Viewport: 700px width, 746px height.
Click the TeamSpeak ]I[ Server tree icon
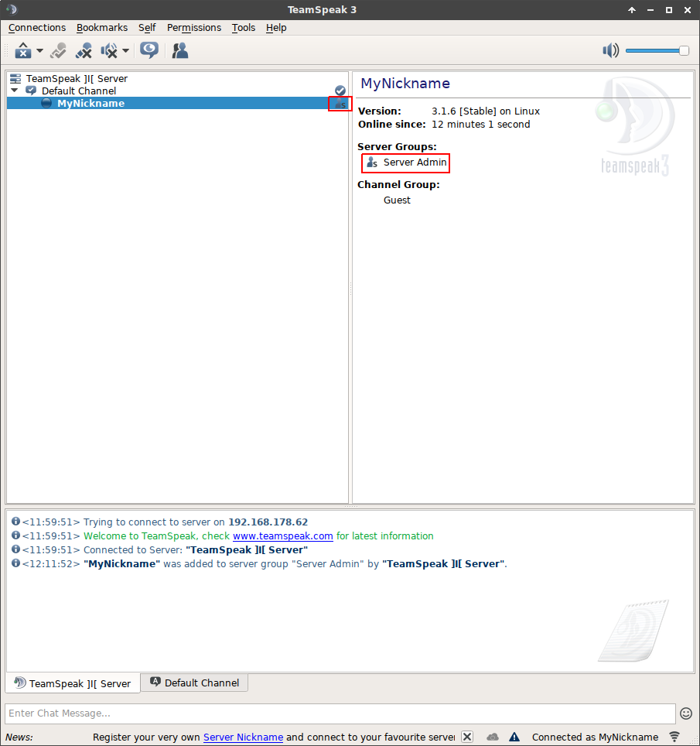pyautogui.click(x=15, y=78)
